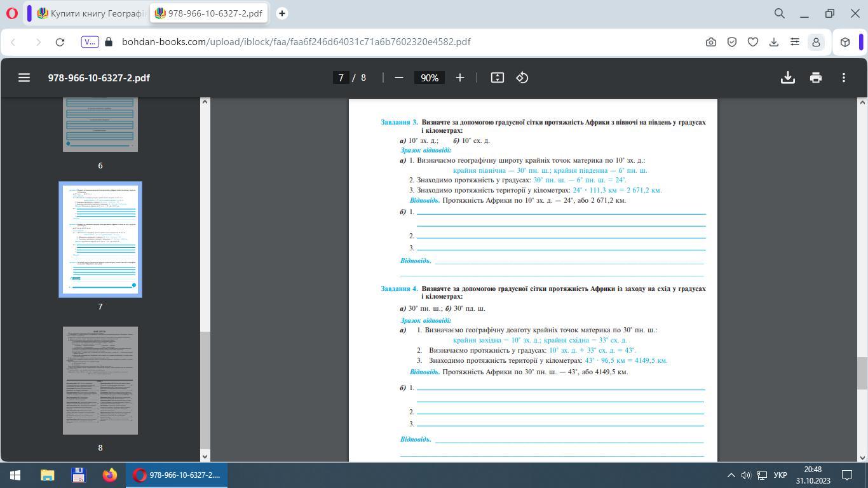Zoom in the PDF document

pyautogui.click(x=460, y=78)
